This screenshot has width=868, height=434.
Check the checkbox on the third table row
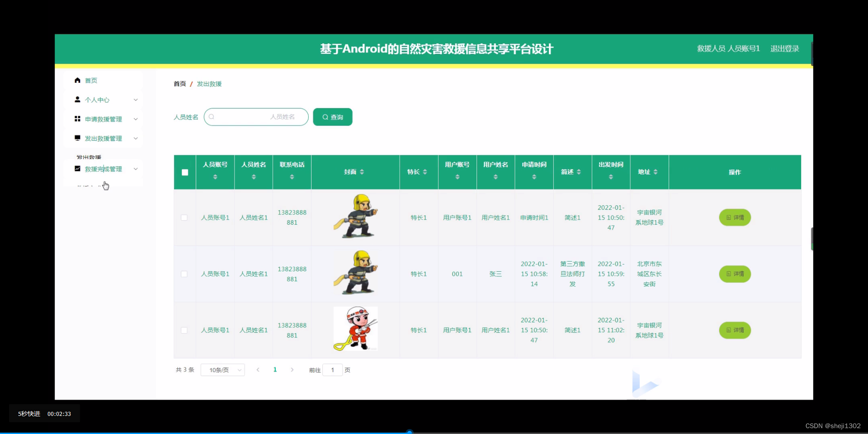184,330
